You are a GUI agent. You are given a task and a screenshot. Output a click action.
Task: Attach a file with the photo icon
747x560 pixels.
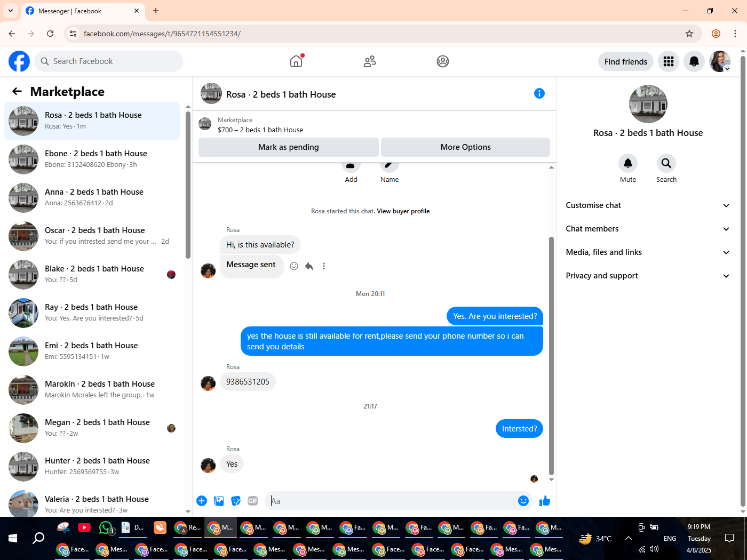point(219,501)
